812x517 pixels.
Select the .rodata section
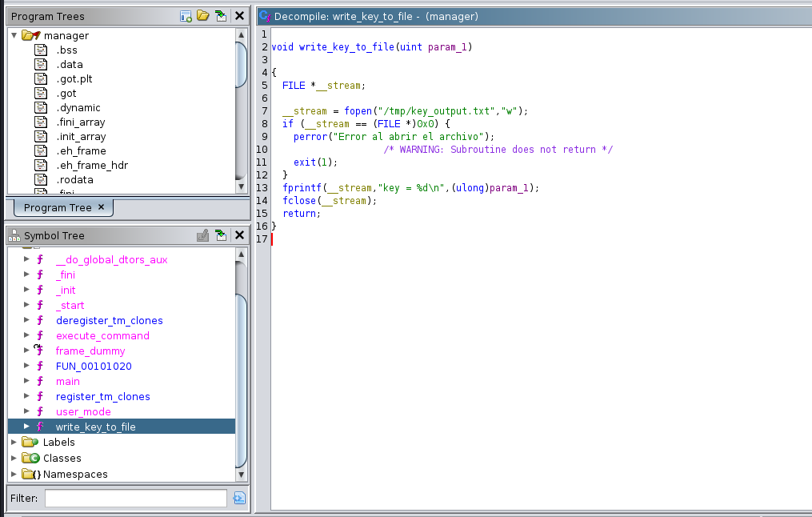pos(75,180)
